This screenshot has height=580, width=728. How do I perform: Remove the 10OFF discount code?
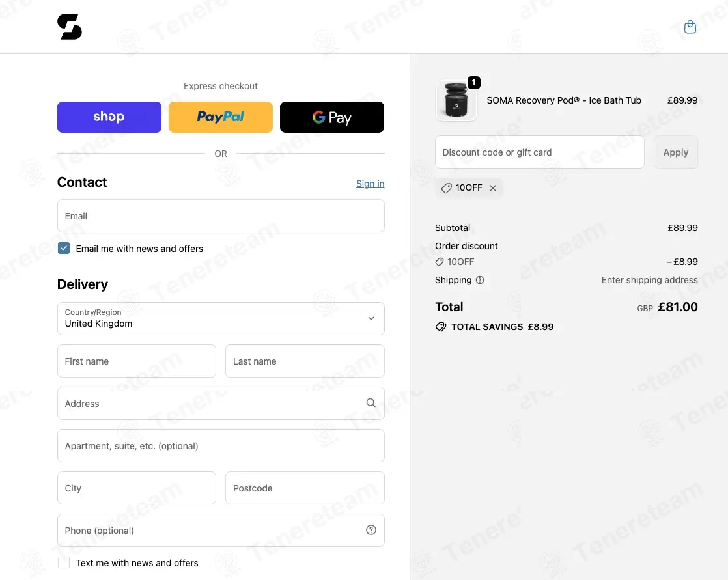click(x=493, y=188)
